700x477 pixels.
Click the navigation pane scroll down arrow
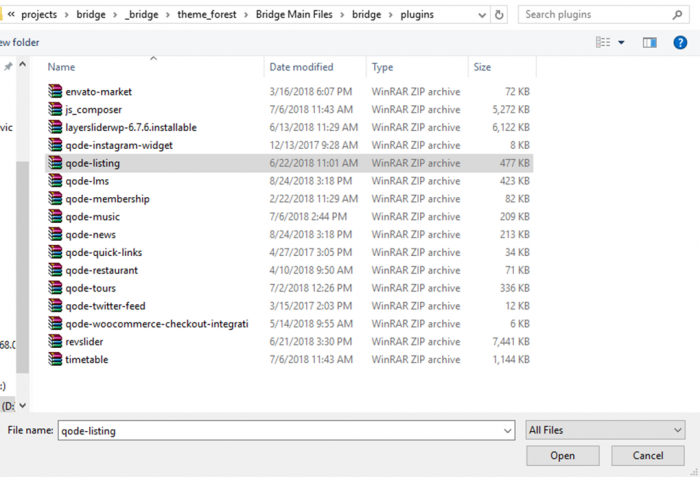(x=23, y=406)
